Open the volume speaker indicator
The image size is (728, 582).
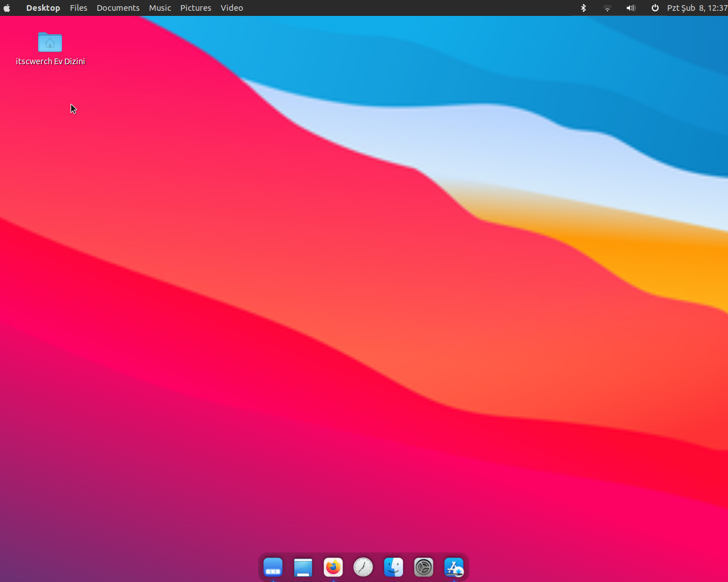[x=631, y=8]
